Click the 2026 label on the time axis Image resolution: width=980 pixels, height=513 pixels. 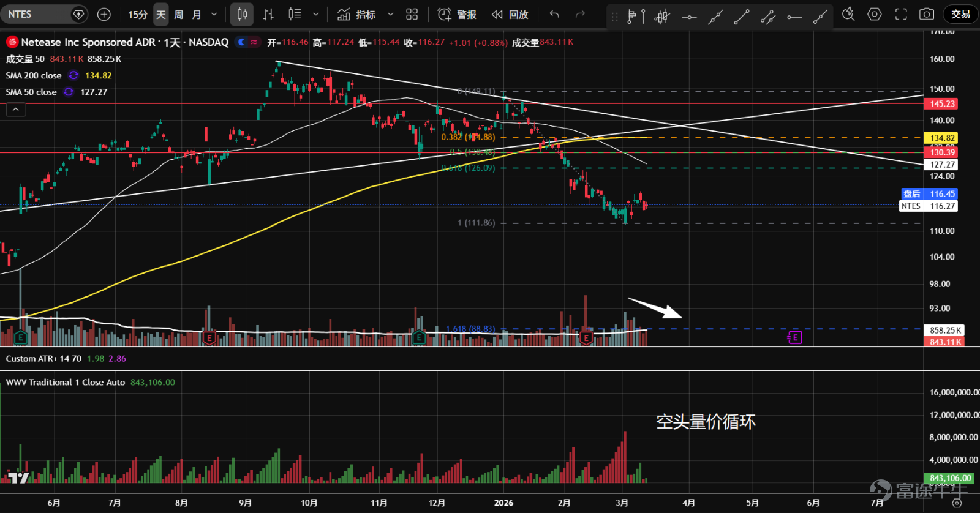pyautogui.click(x=503, y=503)
